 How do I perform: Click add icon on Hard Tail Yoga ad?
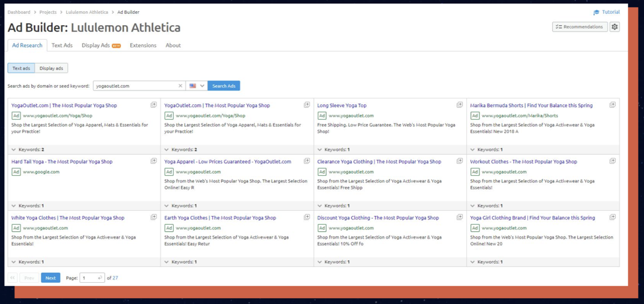[x=154, y=161]
